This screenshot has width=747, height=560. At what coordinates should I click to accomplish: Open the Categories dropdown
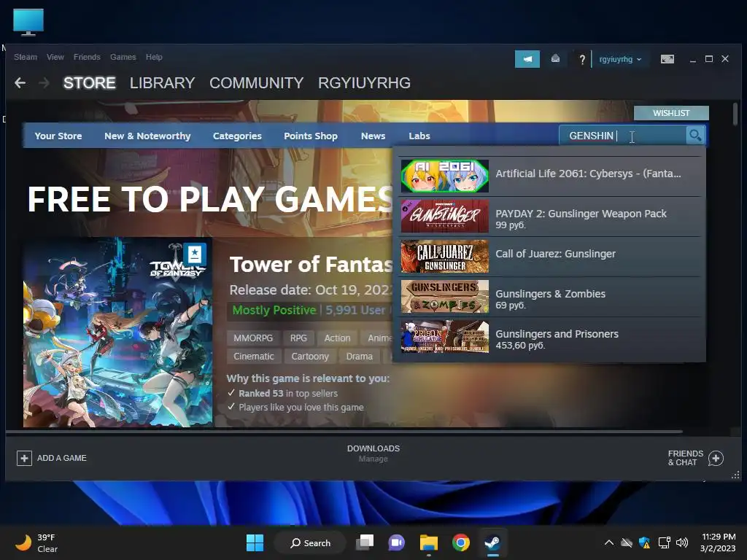point(237,136)
